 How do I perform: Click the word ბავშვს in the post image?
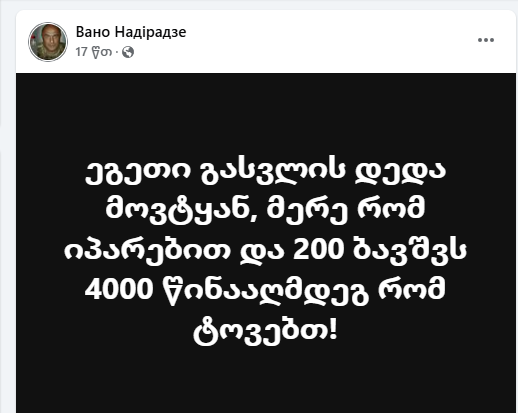410,251
